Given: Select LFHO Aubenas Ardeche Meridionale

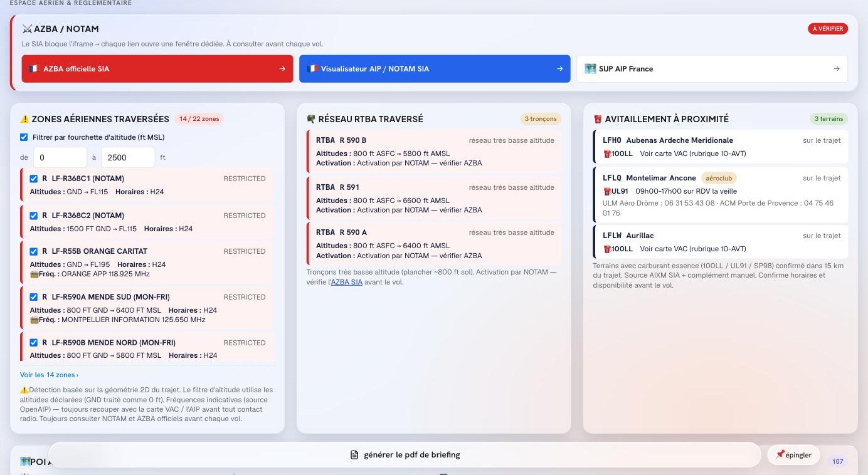Looking at the screenshot, I should pos(721,147).
